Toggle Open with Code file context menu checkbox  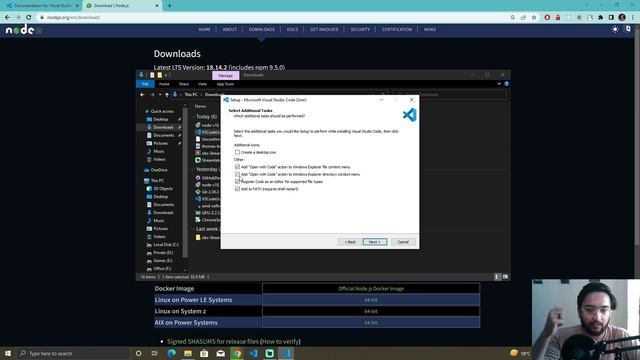point(237,167)
